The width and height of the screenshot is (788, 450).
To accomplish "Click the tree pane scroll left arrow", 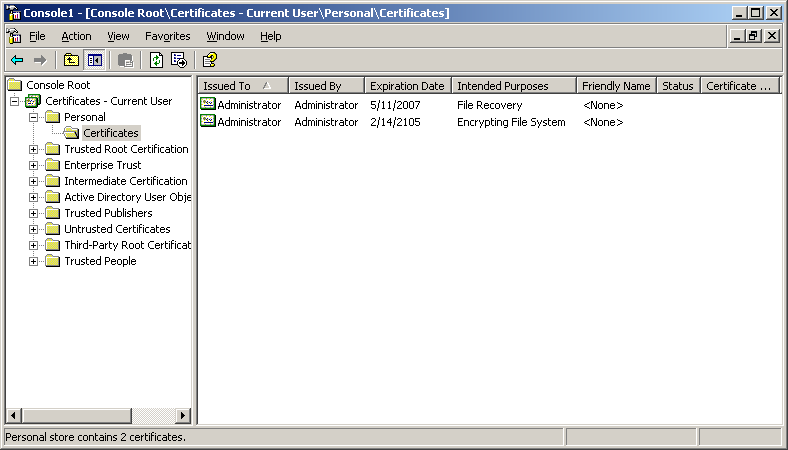I will pyautogui.click(x=14, y=415).
